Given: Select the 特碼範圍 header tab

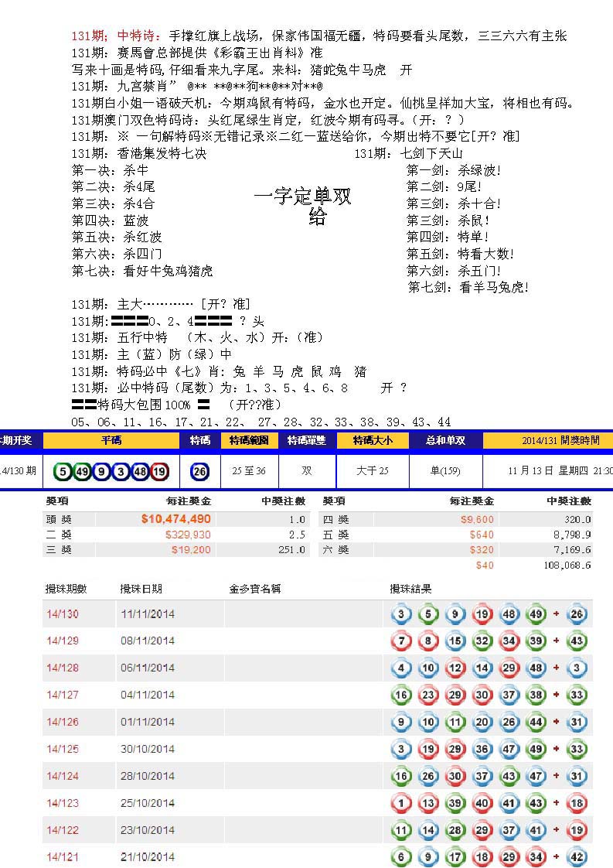Looking at the screenshot, I should 249,441.
